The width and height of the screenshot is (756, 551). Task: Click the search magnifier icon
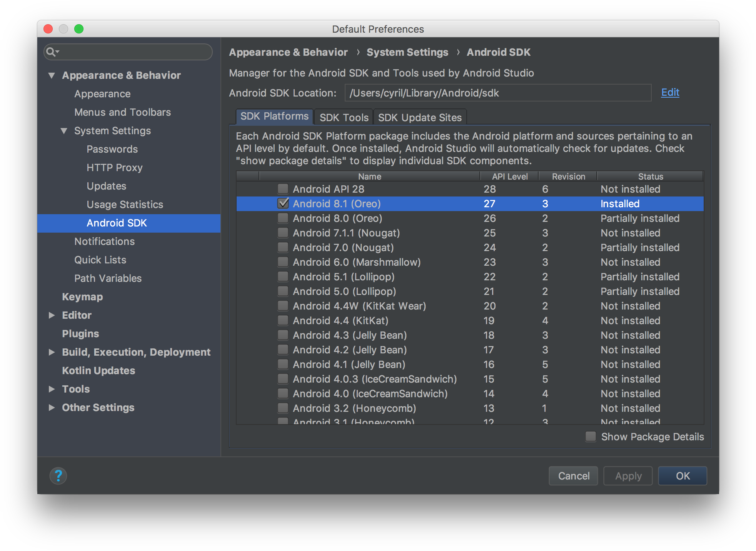click(x=50, y=52)
